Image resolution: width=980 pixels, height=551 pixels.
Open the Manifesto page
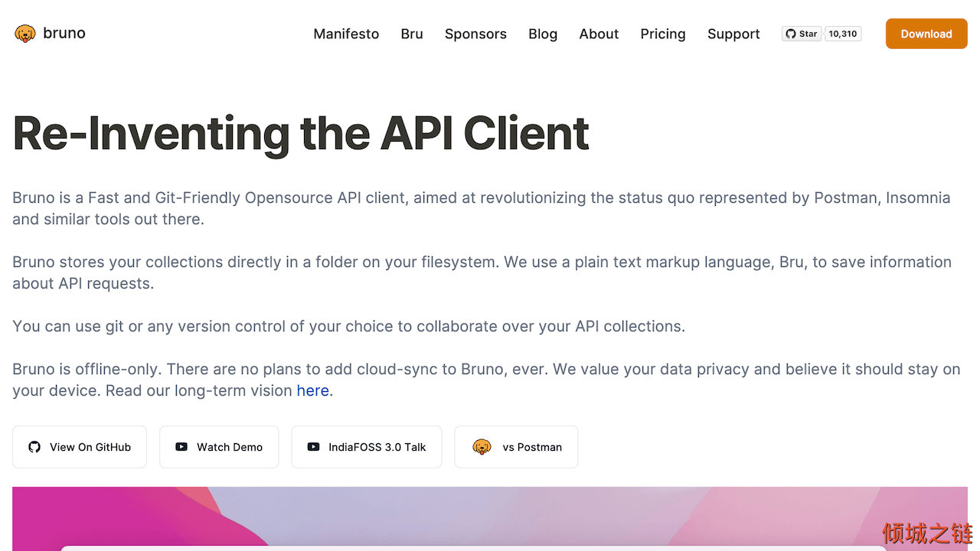[x=346, y=34]
